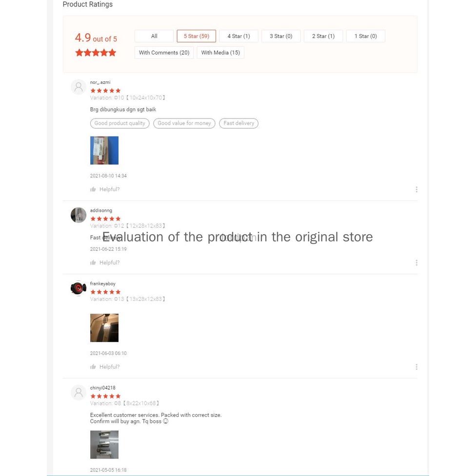Click the 2 Star (1) filter button
Screen dimensions: 476x476
[323, 36]
